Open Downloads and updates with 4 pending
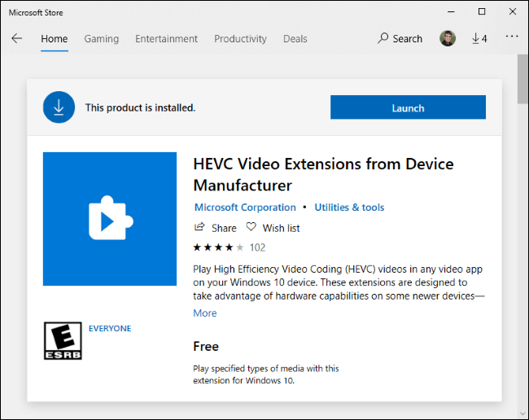The height and width of the screenshot is (420, 529). tap(479, 38)
